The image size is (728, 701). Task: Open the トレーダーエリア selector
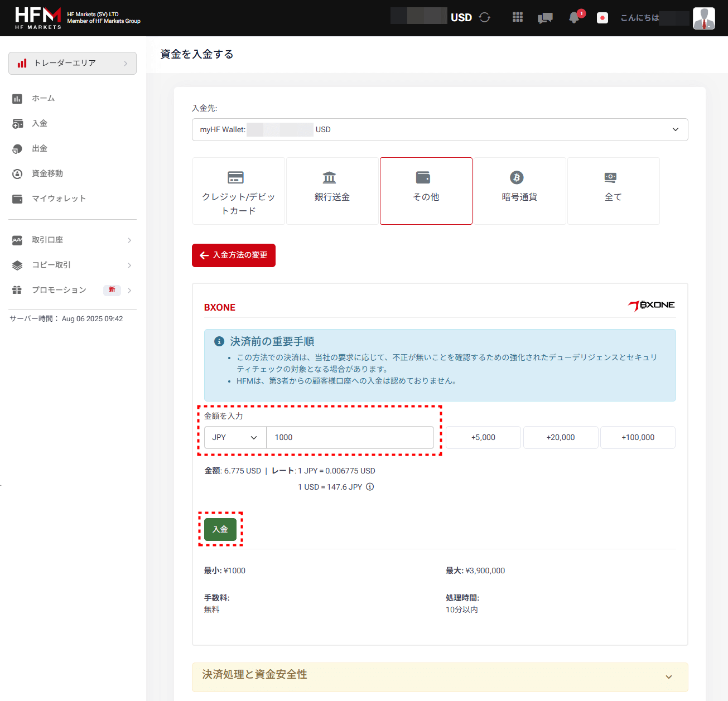point(73,63)
